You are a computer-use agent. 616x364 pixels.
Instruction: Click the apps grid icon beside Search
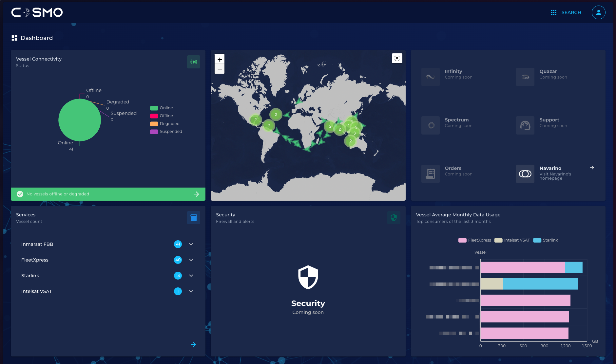[554, 12]
